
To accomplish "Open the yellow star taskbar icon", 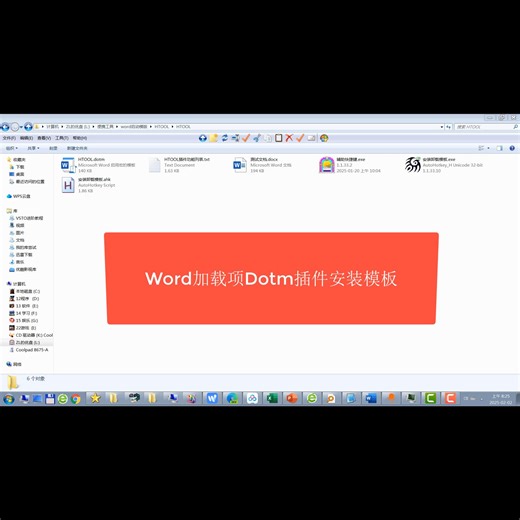I will coord(95,398).
